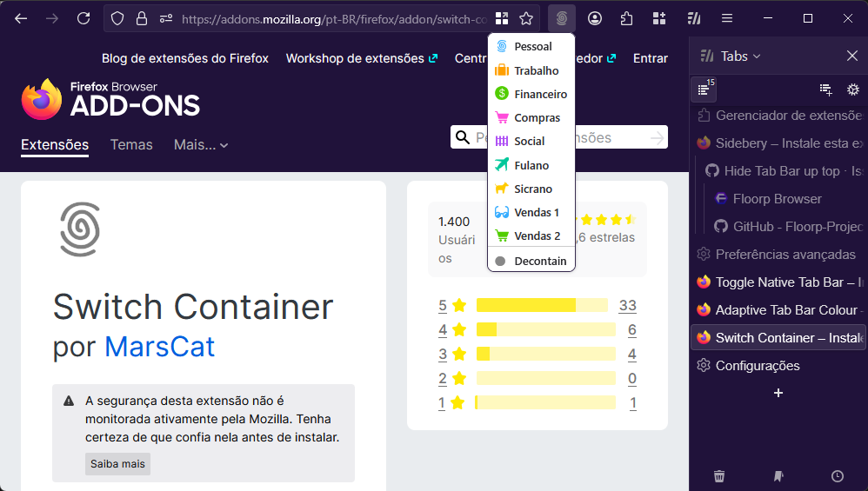The image size is (868, 491).
Task: Filter reviews by 3 stars bar
Action: [546, 354]
